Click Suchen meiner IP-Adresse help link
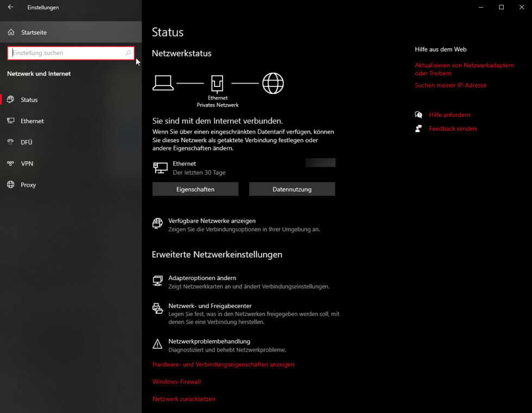Viewport: 532px width, 413px height. click(x=451, y=85)
